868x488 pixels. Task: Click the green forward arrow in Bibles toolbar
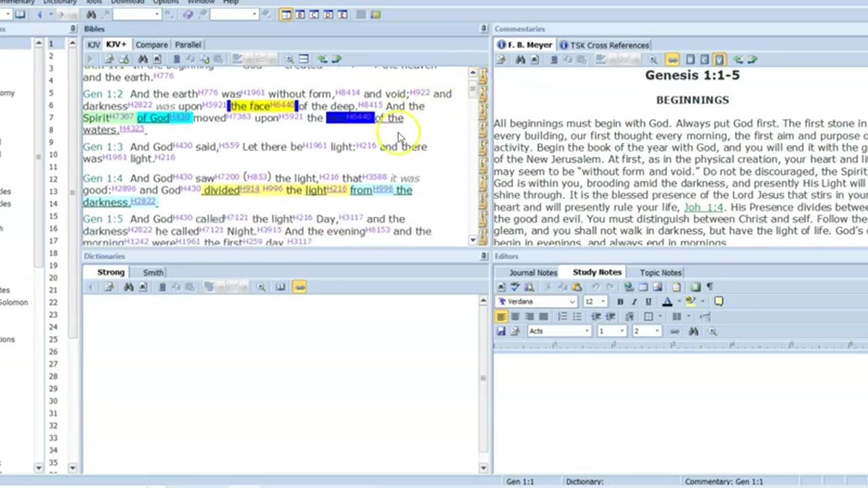(336, 59)
